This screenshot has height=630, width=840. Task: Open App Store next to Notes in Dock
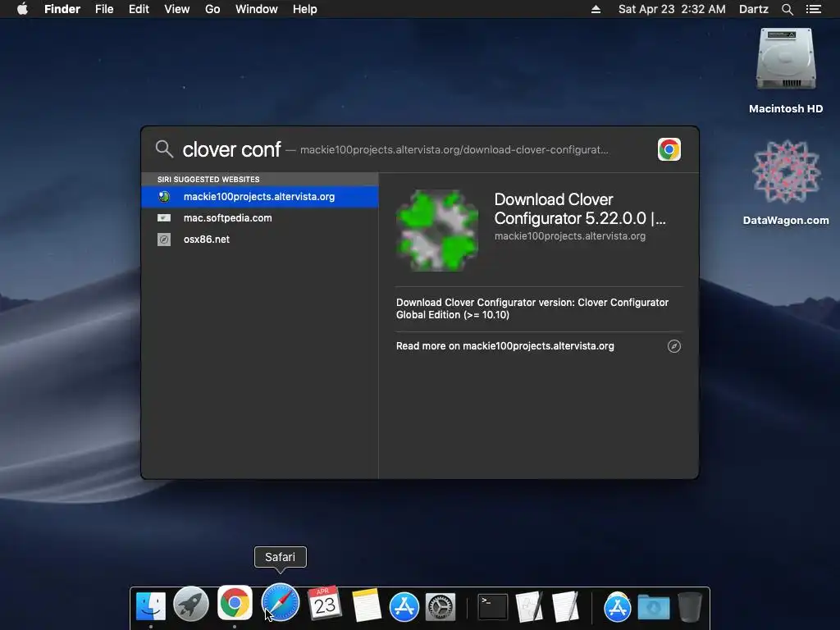click(x=404, y=607)
